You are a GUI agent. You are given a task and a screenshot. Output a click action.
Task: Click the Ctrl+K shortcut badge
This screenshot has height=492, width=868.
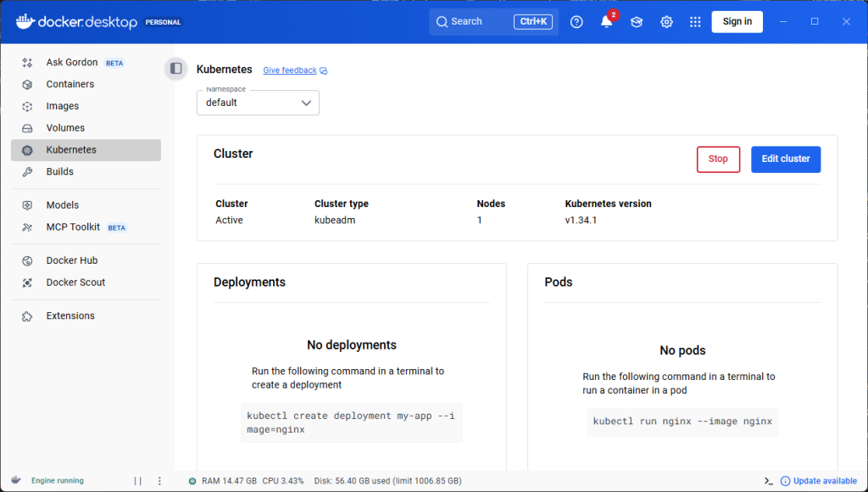(x=533, y=21)
